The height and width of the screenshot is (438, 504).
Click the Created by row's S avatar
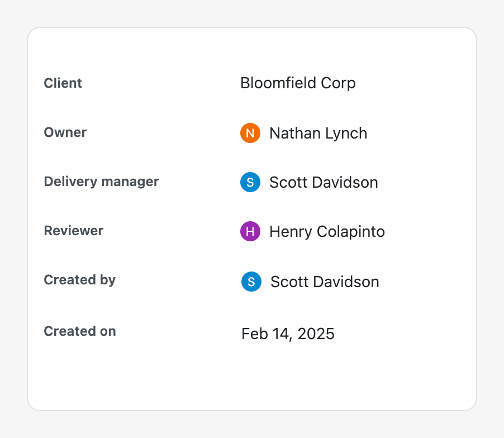251,282
